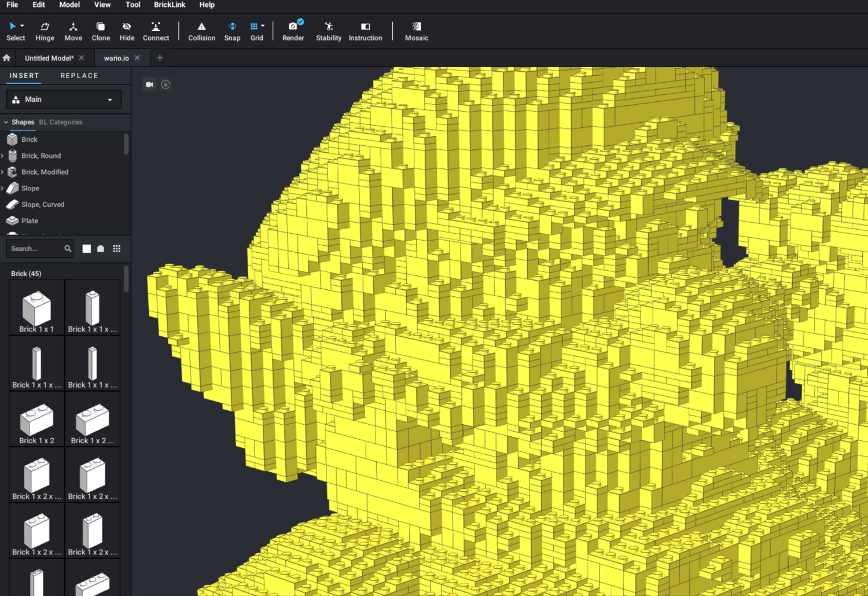The image size is (868, 596).
Task: Open the View menu
Action: (x=102, y=5)
